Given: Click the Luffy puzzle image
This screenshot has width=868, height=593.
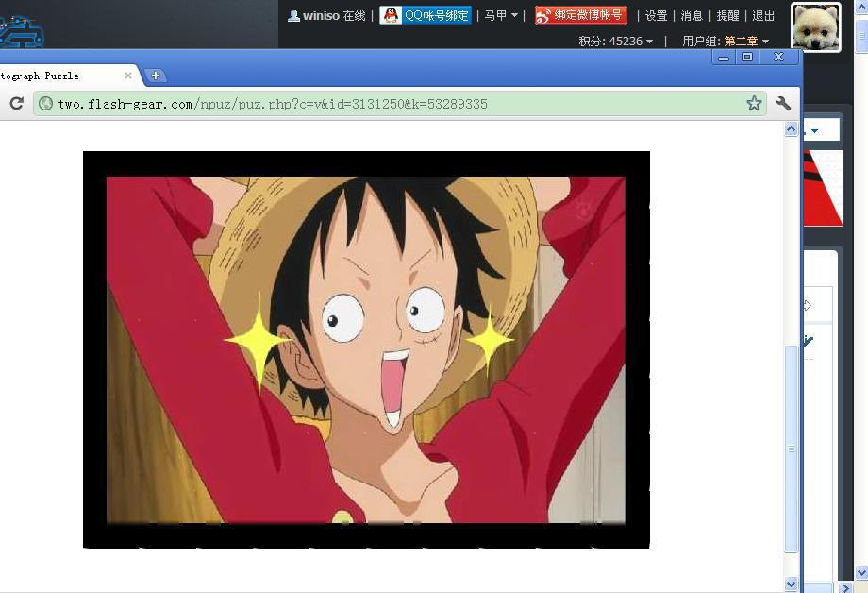Looking at the screenshot, I should (x=366, y=349).
